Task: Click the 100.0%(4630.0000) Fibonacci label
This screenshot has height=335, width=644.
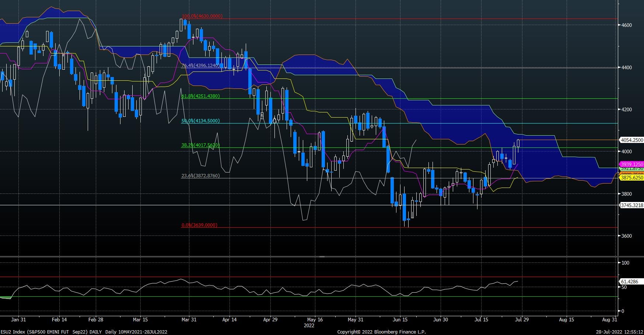Action: click(x=202, y=16)
